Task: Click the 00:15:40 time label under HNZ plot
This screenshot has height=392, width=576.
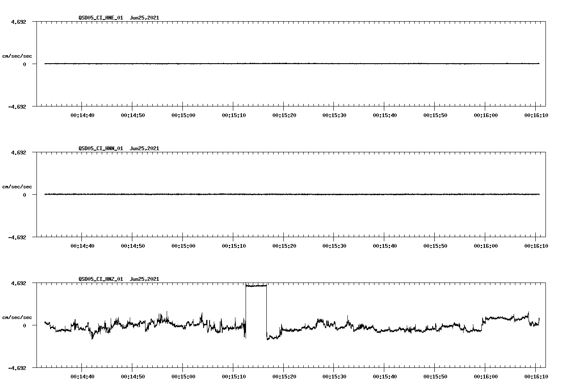Action: coord(385,376)
